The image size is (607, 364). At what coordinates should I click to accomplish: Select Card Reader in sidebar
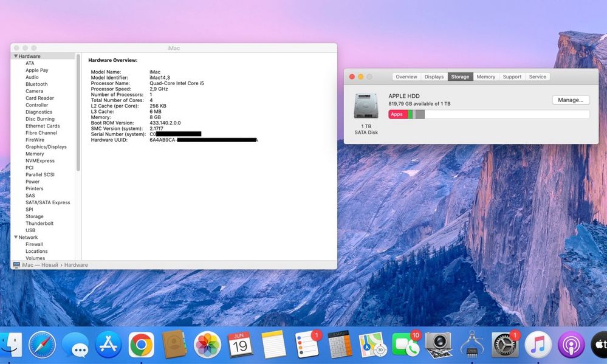pyautogui.click(x=39, y=98)
